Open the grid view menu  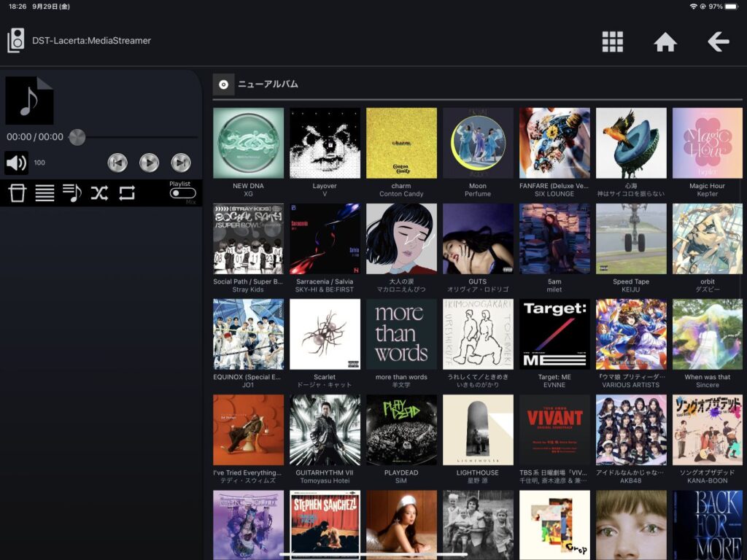pyautogui.click(x=613, y=42)
